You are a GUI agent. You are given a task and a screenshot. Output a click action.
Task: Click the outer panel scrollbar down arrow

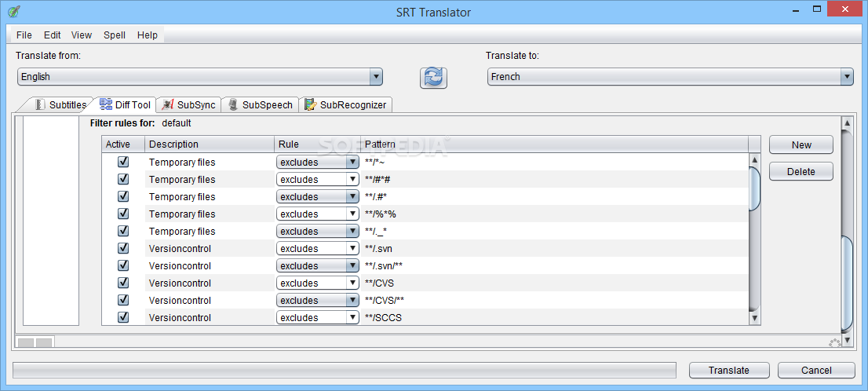tap(846, 340)
